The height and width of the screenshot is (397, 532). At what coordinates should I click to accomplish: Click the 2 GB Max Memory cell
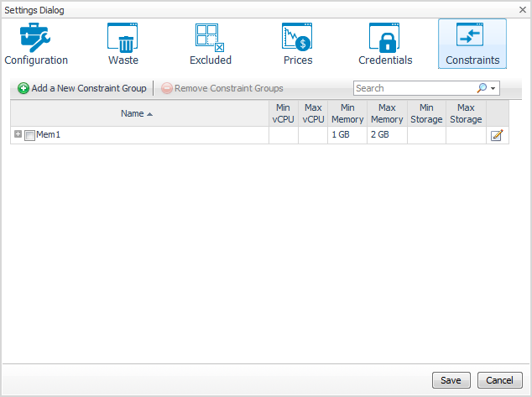(x=387, y=134)
